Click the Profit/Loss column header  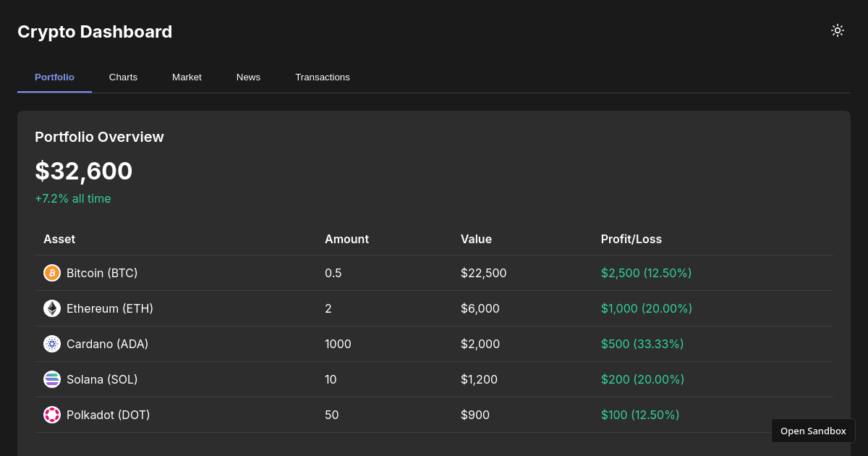click(x=631, y=239)
